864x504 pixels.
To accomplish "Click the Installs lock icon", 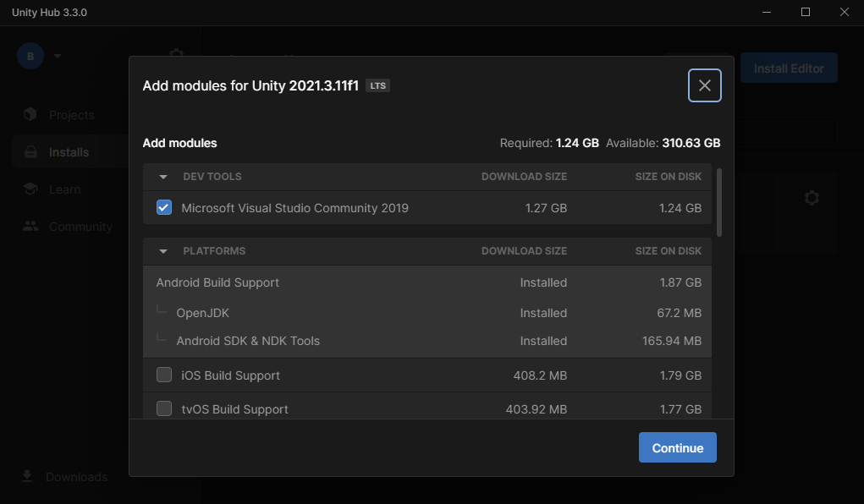I will (30, 152).
